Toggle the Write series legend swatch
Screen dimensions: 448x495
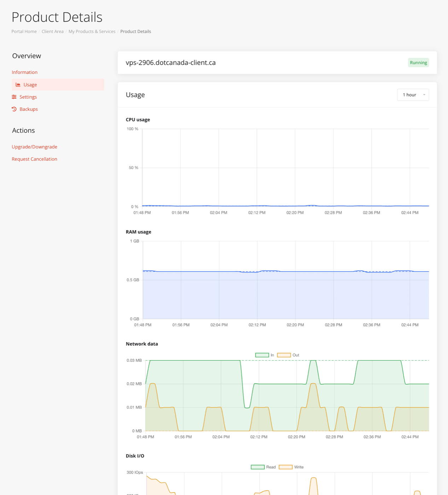pyautogui.click(x=286, y=467)
